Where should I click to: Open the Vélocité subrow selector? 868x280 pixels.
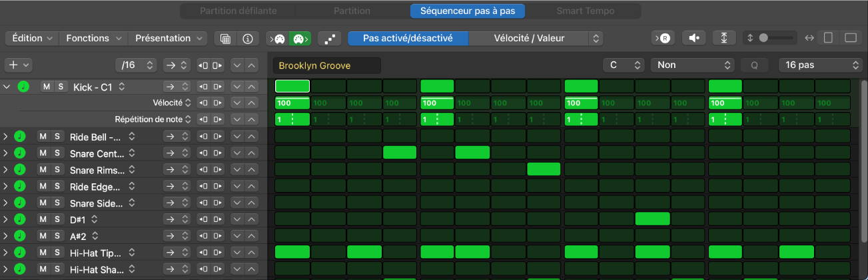point(187,103)
